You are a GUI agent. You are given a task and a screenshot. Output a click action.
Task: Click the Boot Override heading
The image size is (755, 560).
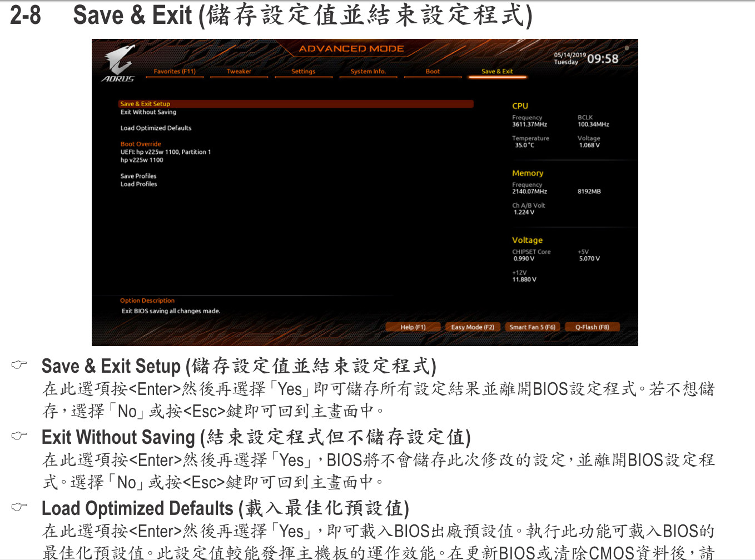pos(141,144)
